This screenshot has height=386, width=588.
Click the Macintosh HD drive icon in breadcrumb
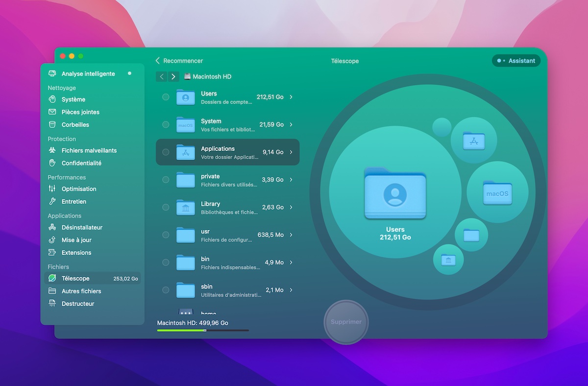(x=187, y=76)
